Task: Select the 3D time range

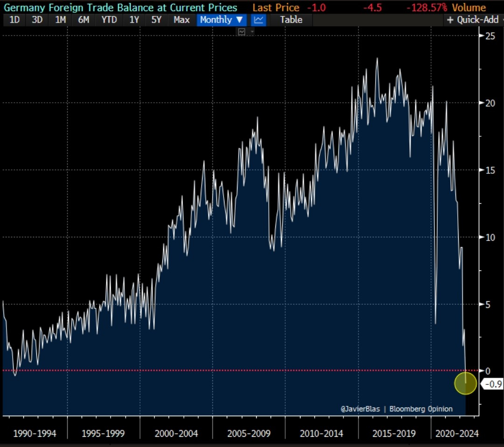Action: [37, 20]
